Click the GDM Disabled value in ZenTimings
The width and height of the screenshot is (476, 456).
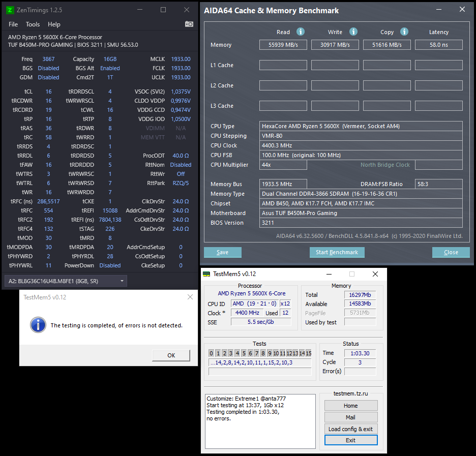[x=49, y=77]
